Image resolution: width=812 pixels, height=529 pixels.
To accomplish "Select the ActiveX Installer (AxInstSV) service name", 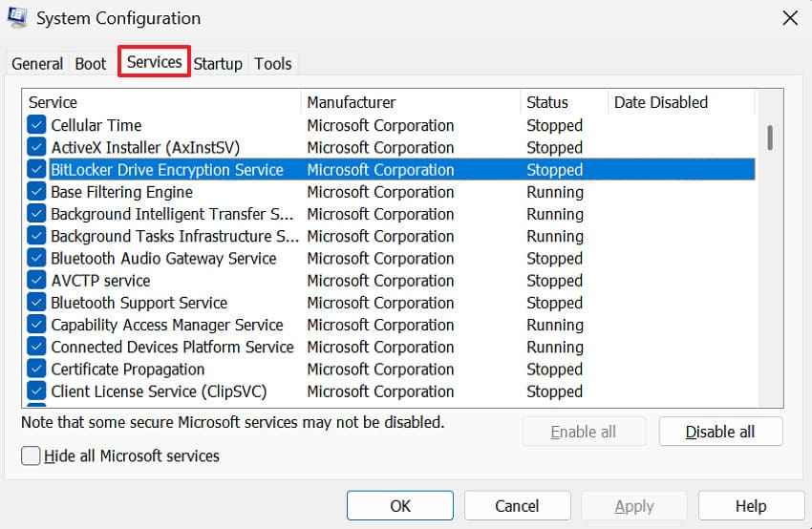I will coord(145,147).
